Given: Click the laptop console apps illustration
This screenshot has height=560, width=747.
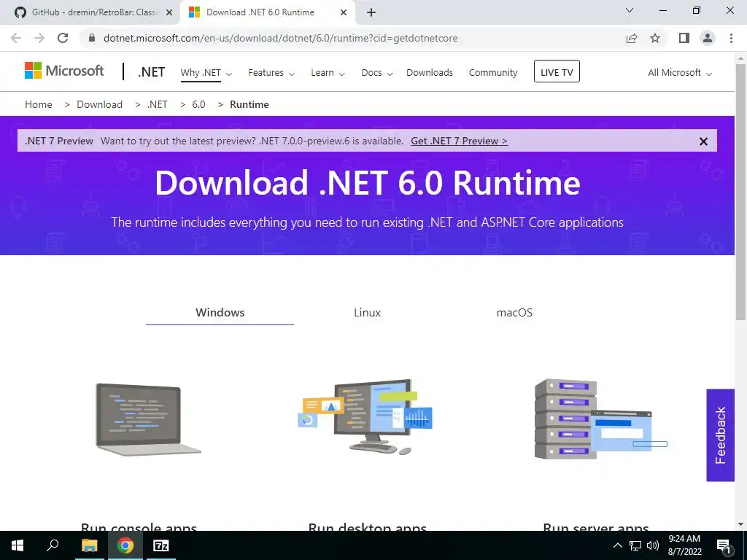Looking at the screenshot, I should click(x=148, y=419).
